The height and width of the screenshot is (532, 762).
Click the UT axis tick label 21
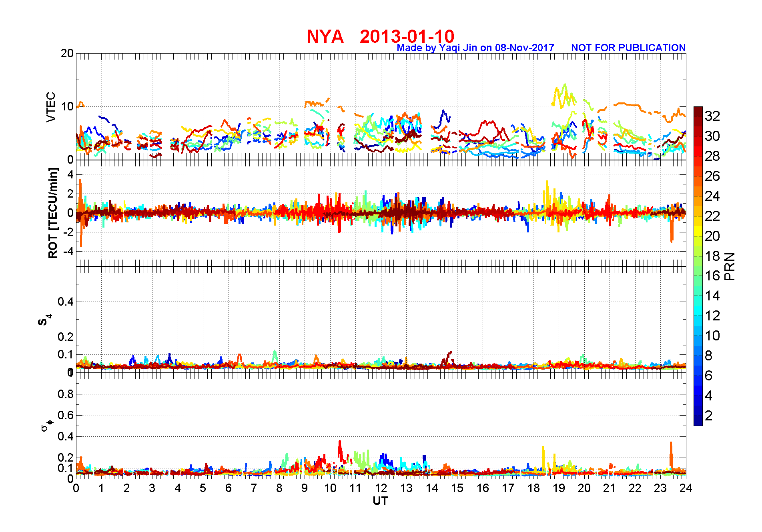[x=610, y=488]
